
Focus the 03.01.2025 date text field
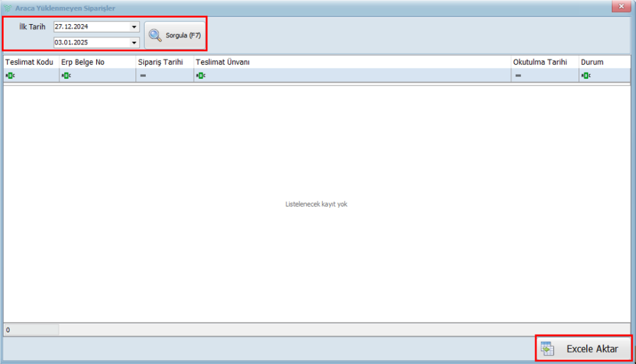(x=90, y=42)
